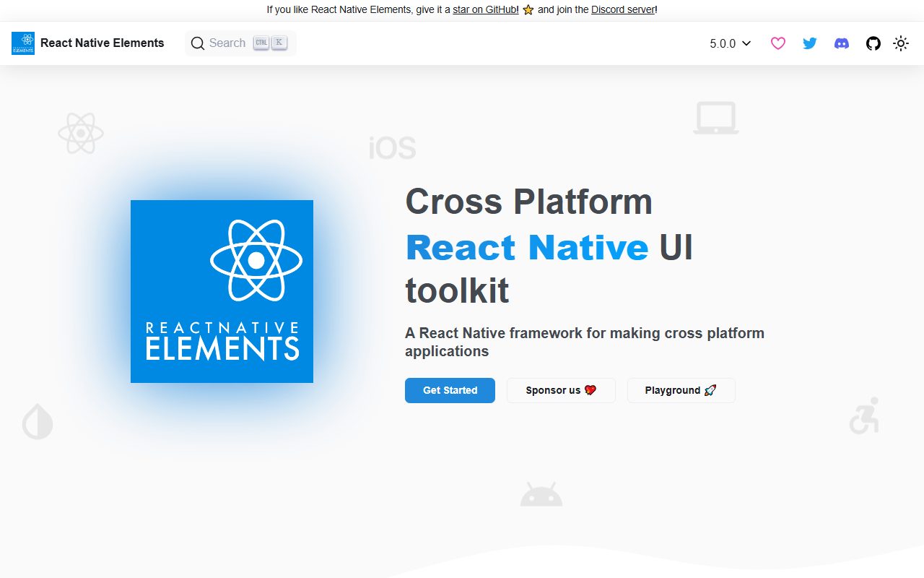The image size is (924, 578).
Task: Open the Twitter bird icon link
Action: [810, 43]
